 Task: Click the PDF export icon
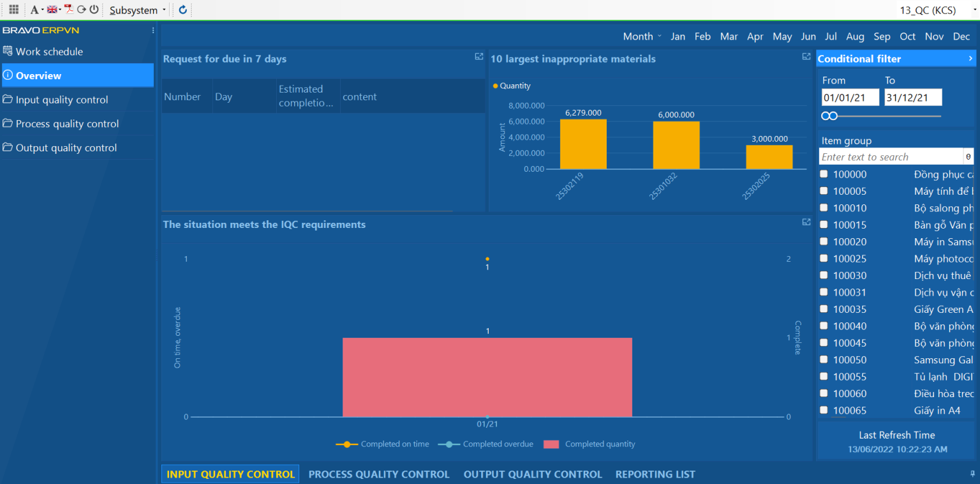(69, 10)
